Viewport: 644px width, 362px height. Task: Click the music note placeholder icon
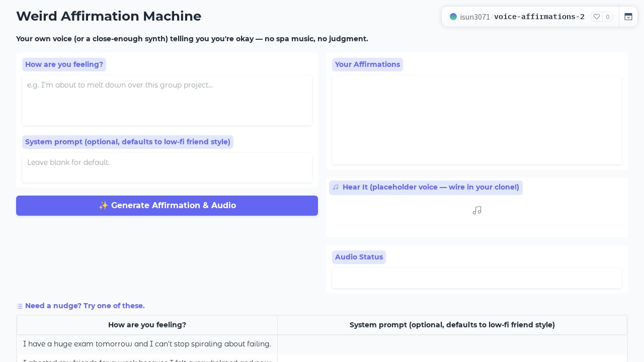(477, 210)
